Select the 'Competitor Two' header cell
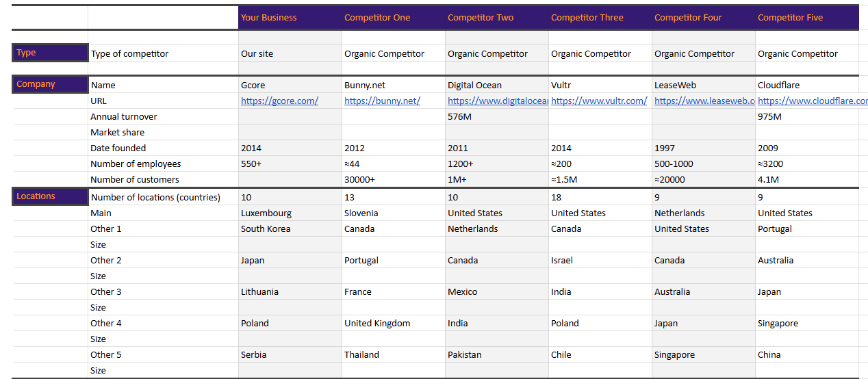Image resolution: width=868 pixels, height=379 pixels. [497, 18]
